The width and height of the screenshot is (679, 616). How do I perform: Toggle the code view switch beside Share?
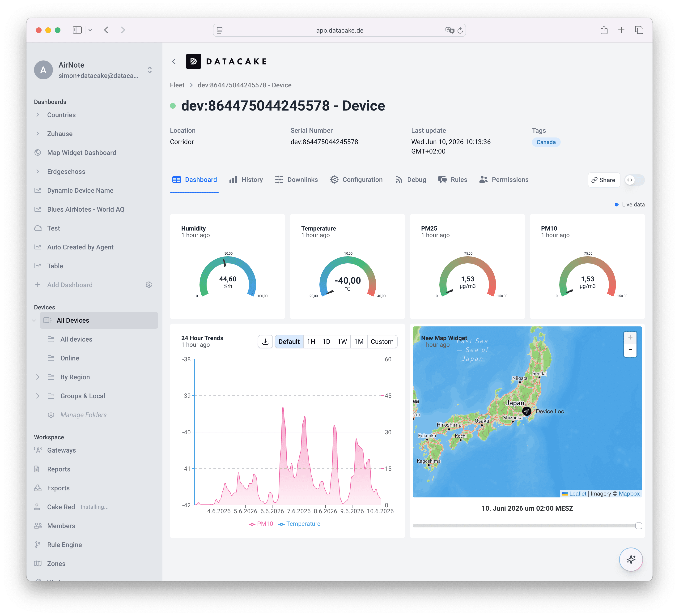pos(635,180)
